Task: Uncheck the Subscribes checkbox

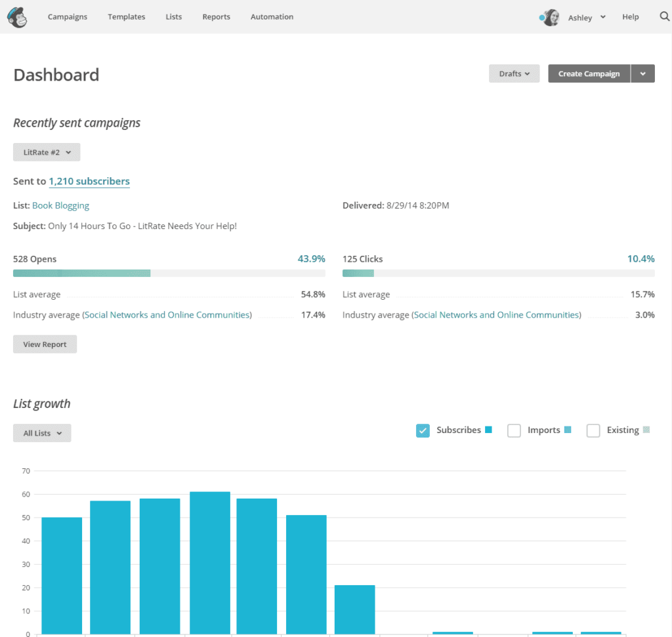Action: [423, 430]
